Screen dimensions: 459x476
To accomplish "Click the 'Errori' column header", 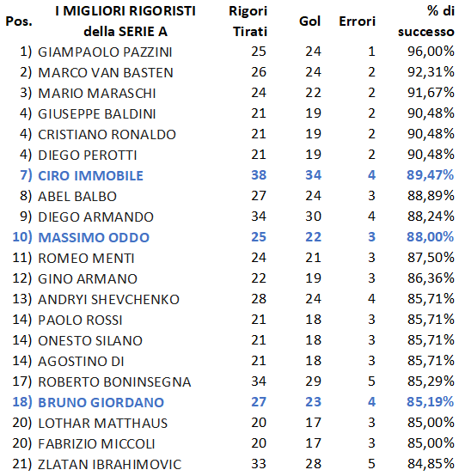I will pos(358,21).
